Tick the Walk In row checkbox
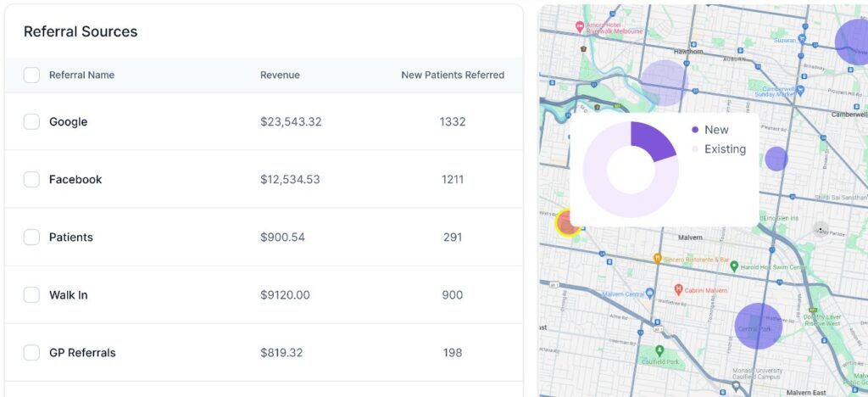This screenshot has height=397, width=868. [31, 294]
